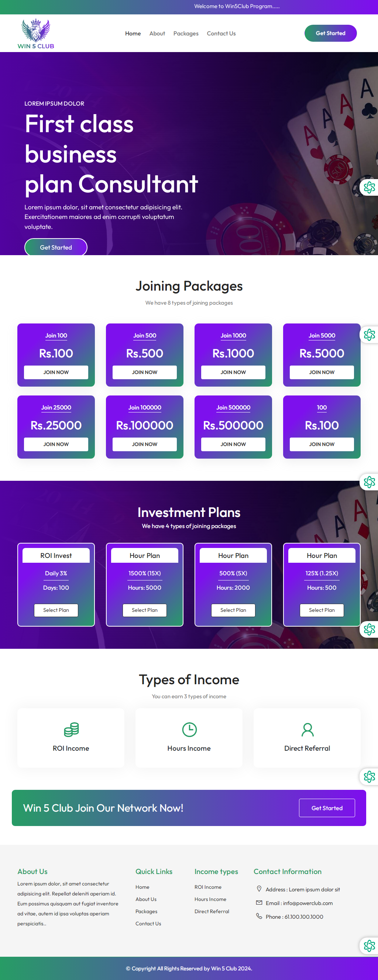Click Get Started in the hero banner
Image resolution: width=378 pixels, height=980 pixels.
56,247
